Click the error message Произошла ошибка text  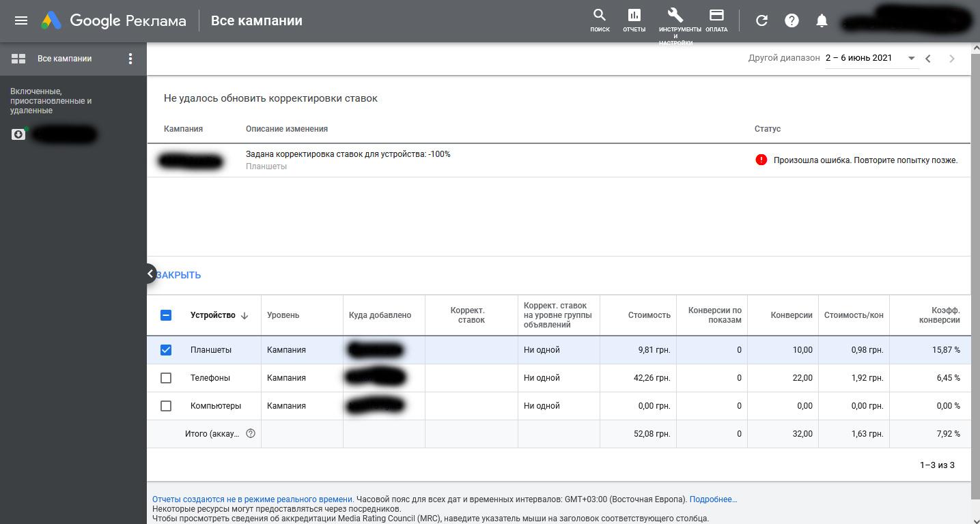(x=866, y=160)
